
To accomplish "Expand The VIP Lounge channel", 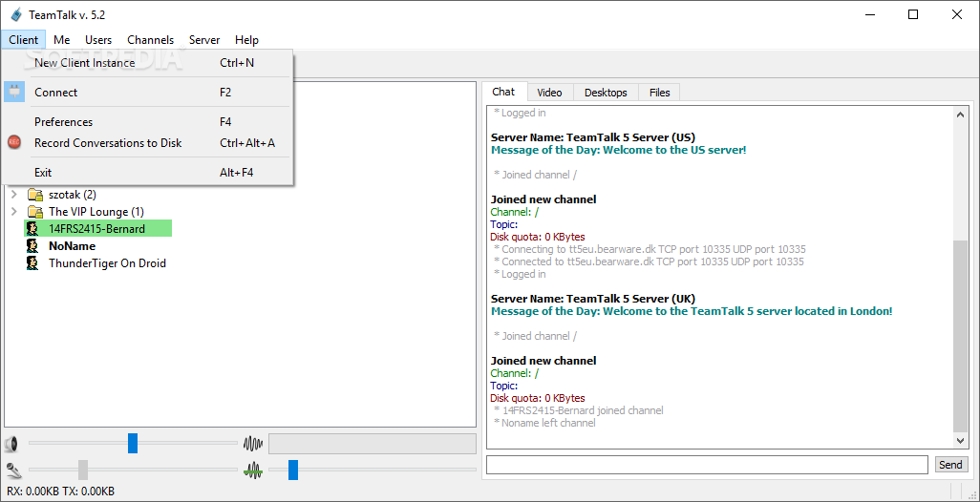I will [13, 212].
